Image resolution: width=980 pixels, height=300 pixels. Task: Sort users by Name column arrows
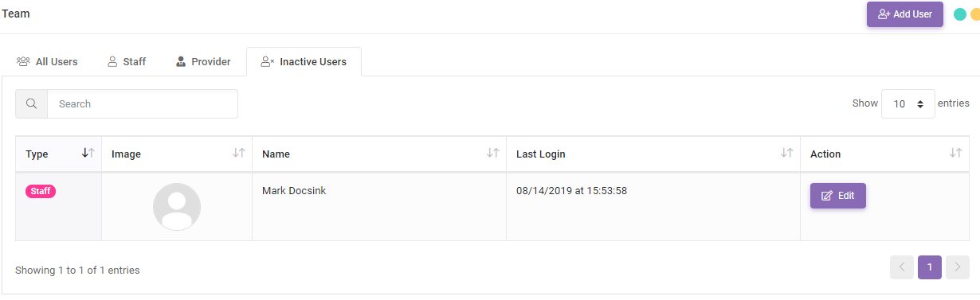click(493, 154)
